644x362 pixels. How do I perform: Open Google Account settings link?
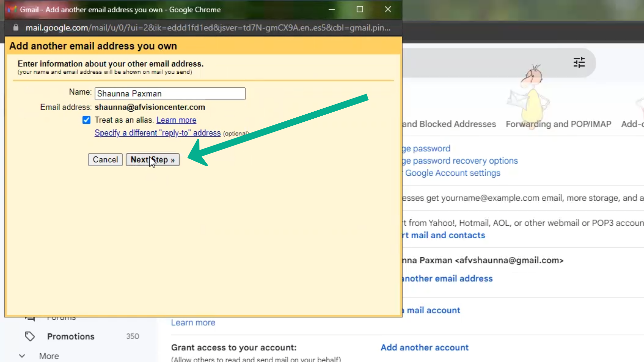[452, 173]
